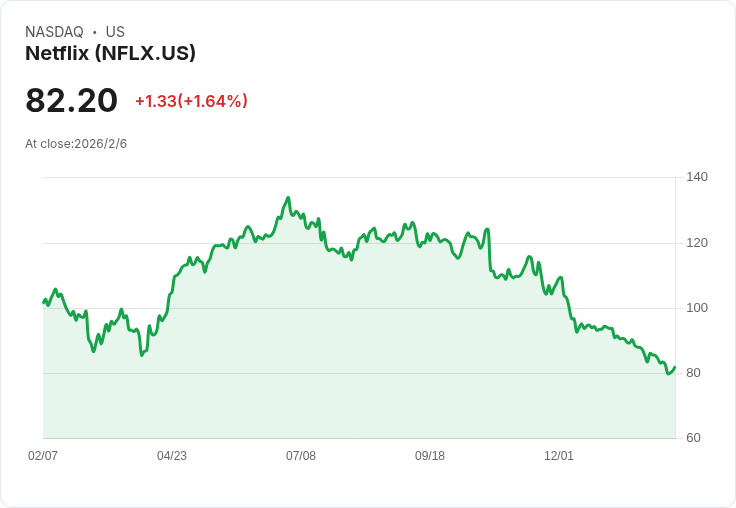Click the latest endpoint of the price line
This screenshot has height=508, width=736.
coord(675,367)
